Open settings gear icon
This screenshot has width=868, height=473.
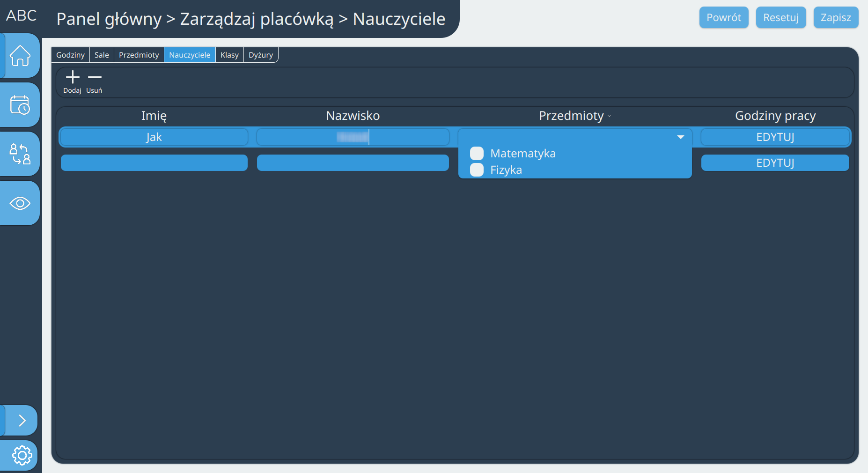tap(22, 455)
